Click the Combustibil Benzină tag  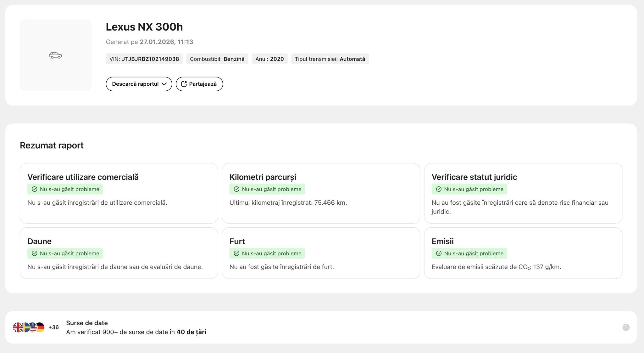pos(217,59)
